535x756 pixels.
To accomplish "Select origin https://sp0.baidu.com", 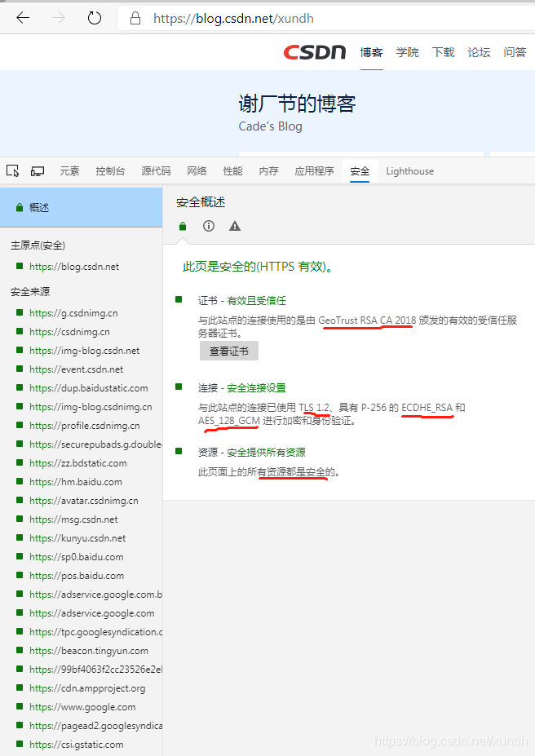I will [77, 557].
